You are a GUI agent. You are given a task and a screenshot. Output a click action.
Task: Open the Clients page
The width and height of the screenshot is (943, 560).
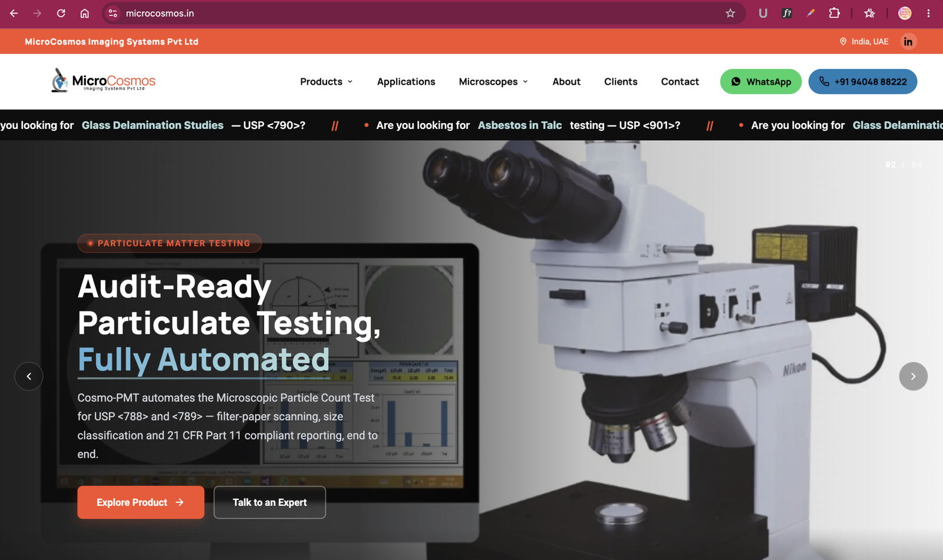click(x=621, y=82)
